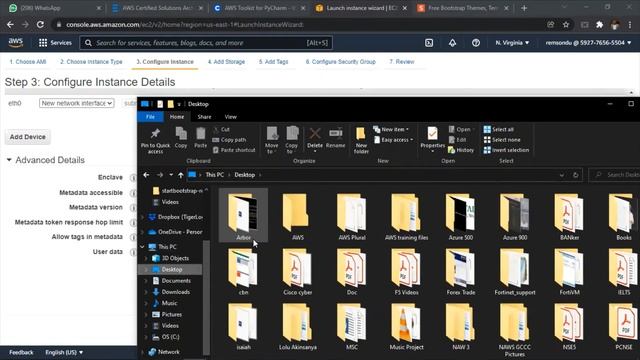The width and height of the screenshot is (640, 360).
Task: Click Chrome address bar URL
Action: point(184,24)
